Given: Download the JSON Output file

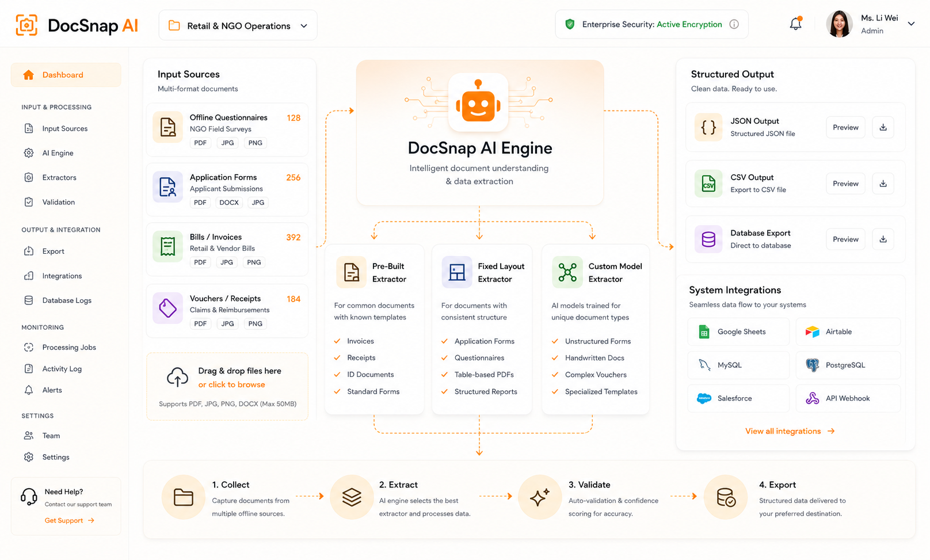Looking at the screenshot, I should [883, 127].
